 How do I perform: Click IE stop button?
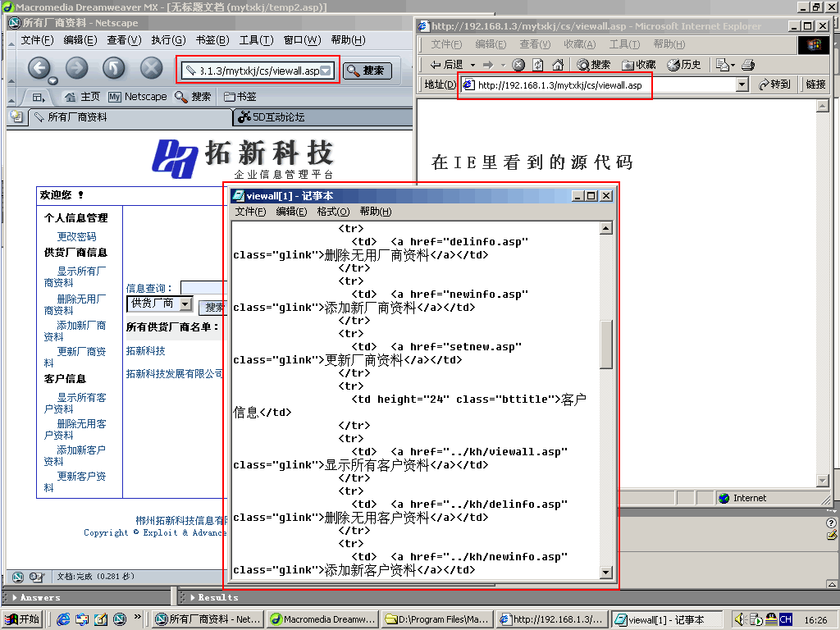pyautogui.click(x=518, y=65)
